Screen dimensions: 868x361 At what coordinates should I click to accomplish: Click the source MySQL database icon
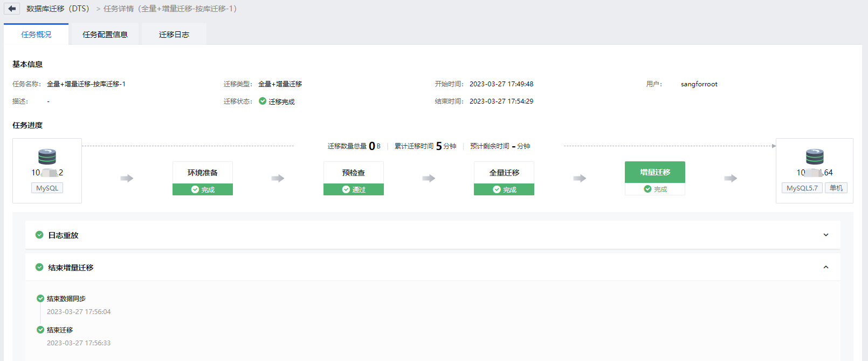[x=47, y=156]
